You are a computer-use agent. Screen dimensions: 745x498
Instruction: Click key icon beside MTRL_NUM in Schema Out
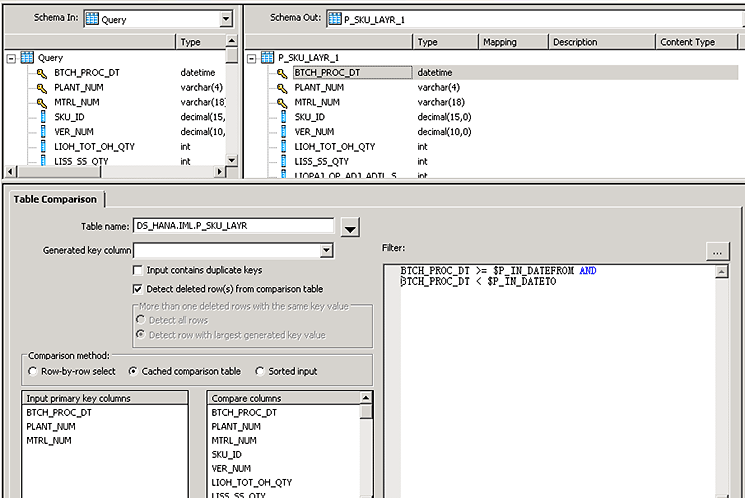click(281, 102)
